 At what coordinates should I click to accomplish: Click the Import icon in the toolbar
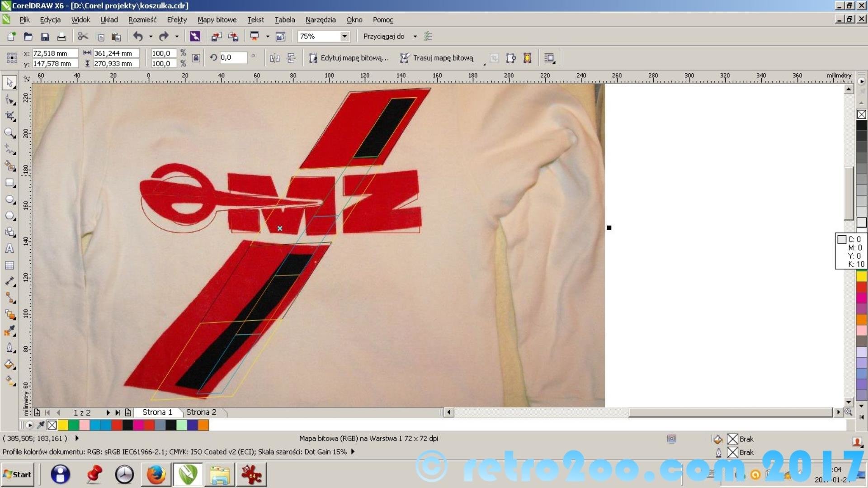point(216,37)
